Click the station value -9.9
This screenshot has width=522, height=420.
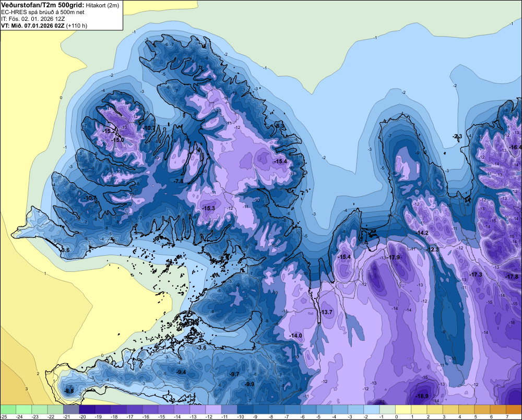pyautogui.click(x=250, y=384)
